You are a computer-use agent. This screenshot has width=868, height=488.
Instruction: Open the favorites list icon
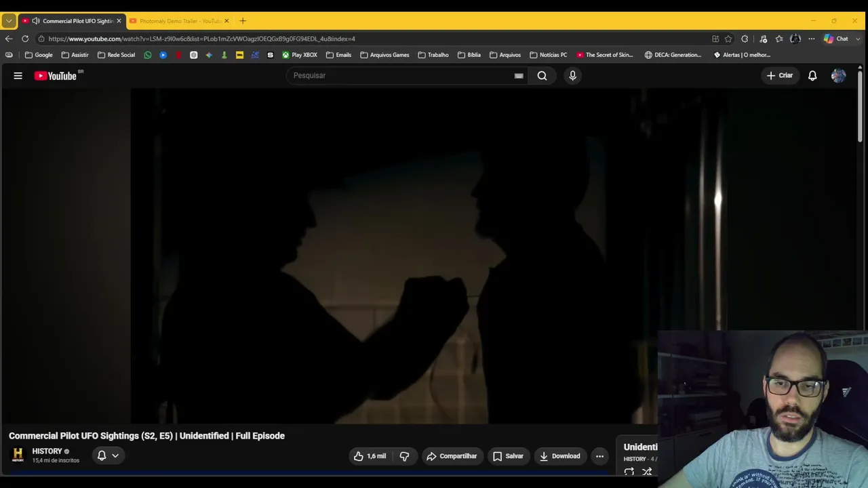(x=779, y=39)
